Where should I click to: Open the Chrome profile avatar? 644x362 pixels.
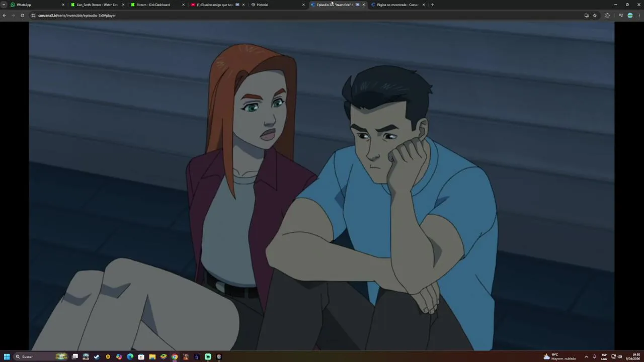point(630,15)
